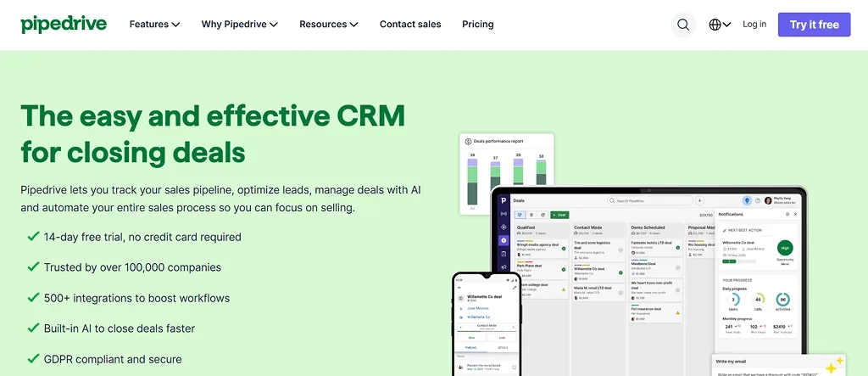Expand the Why Pipedrive menu

tap(239, 25)
